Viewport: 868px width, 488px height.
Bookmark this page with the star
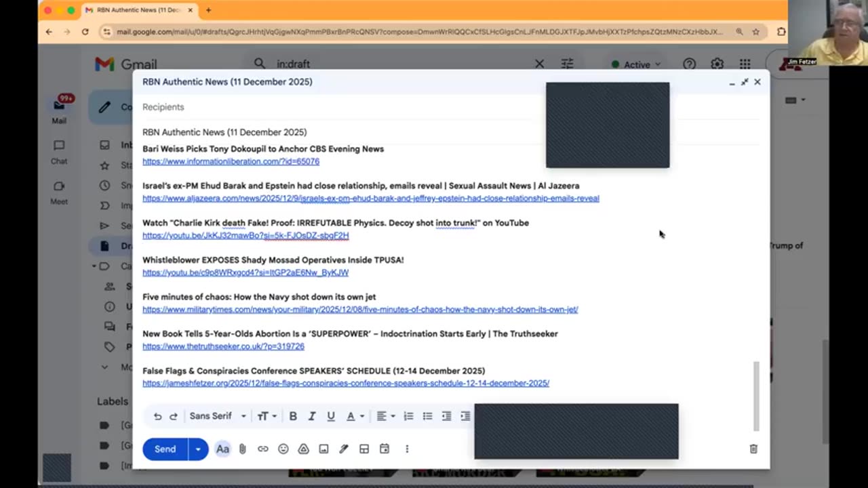tap(755, 31)
